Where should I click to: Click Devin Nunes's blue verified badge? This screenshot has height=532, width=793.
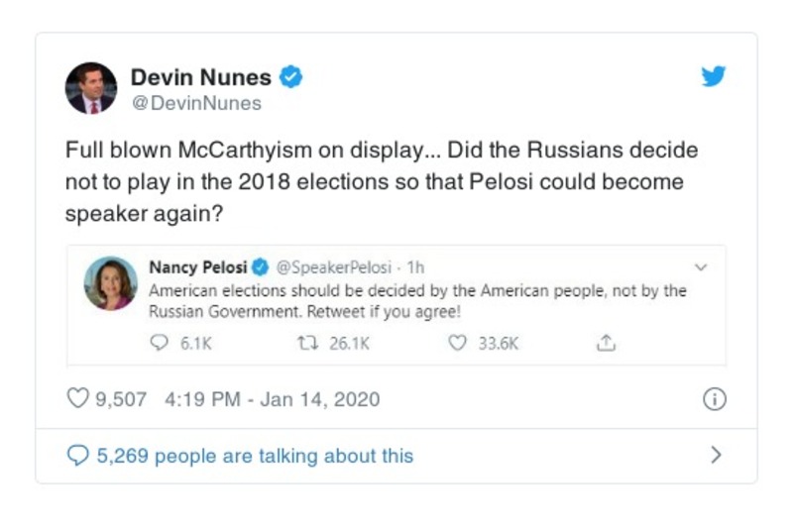[x=290, y=77]
